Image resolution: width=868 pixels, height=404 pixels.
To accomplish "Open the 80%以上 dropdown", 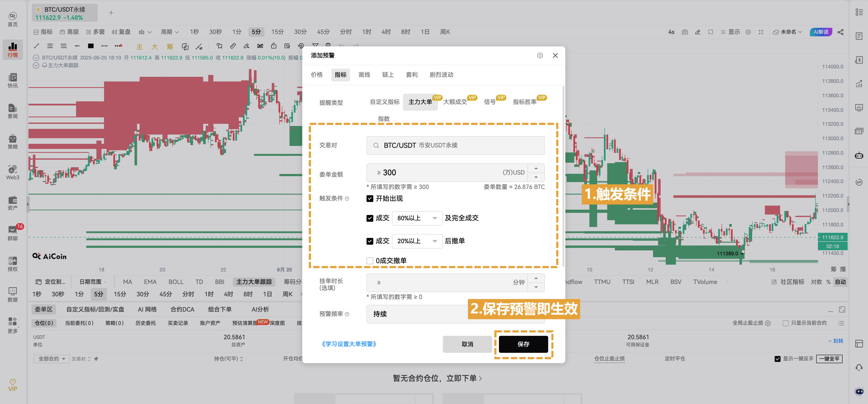I will point(417,218).
